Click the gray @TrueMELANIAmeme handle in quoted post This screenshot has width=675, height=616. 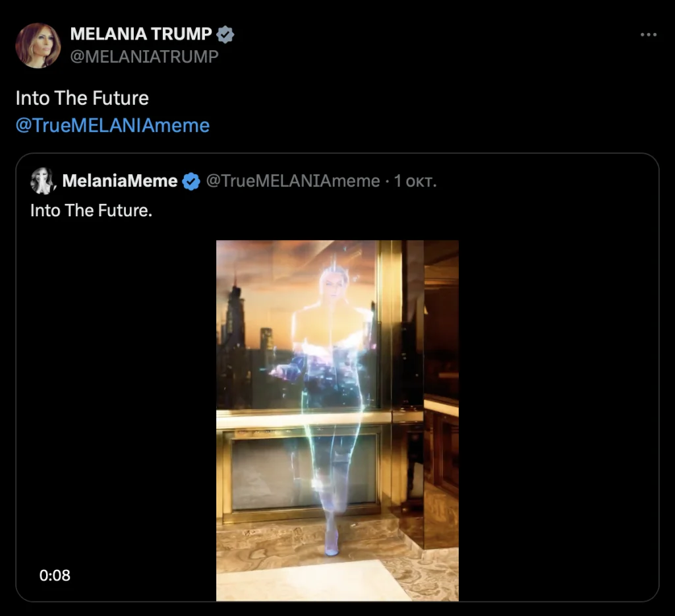point(293,181)
